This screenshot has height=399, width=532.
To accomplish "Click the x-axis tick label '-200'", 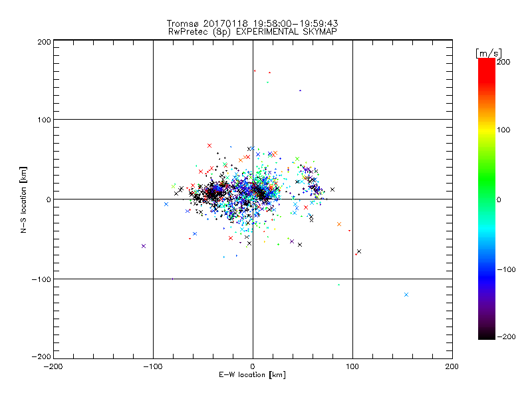I will pos(53,366).
